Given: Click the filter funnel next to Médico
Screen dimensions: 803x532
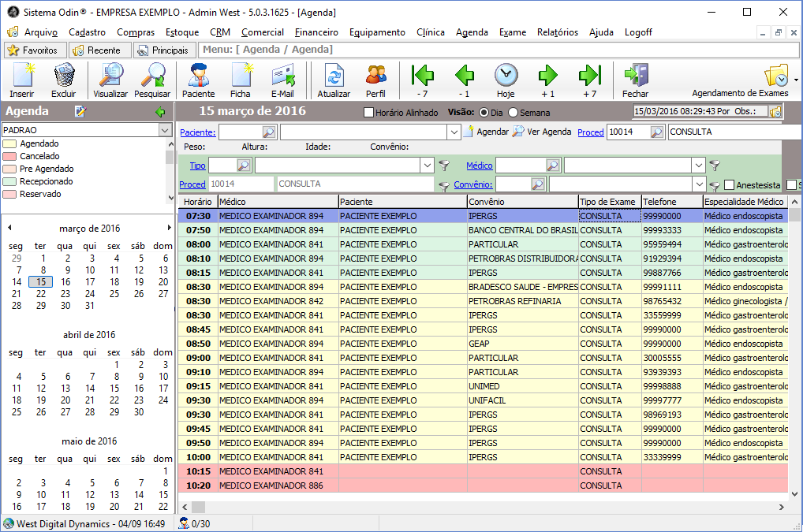Looking at the screenshot, I should pyautogui.click(x=715, y=166).
